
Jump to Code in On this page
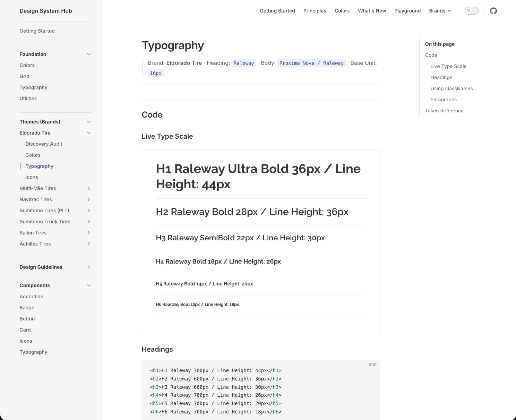click(431, 55)
